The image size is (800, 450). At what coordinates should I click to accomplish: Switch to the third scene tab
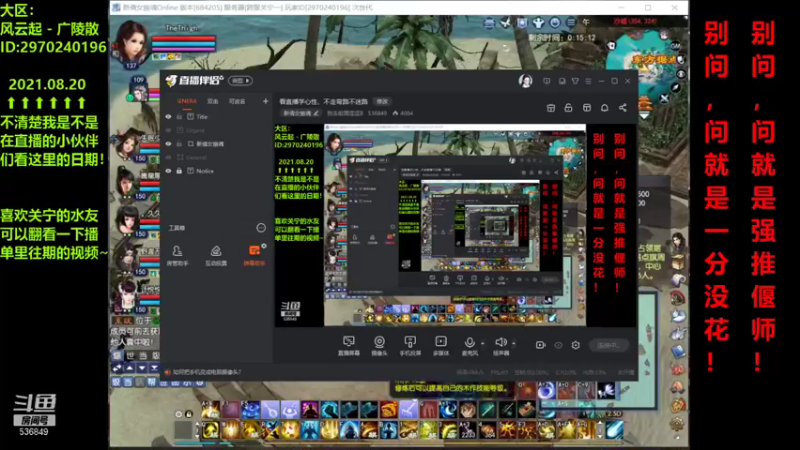pos(237,102)
